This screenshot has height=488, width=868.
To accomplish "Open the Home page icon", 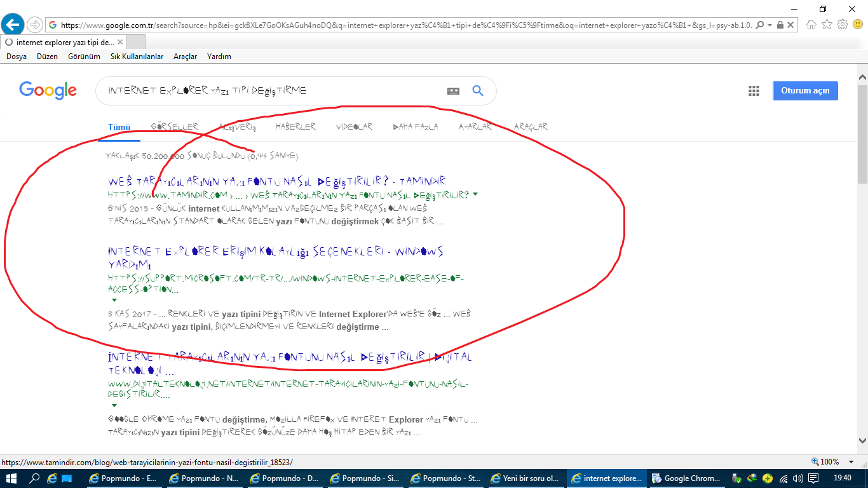I will (811, 25).
